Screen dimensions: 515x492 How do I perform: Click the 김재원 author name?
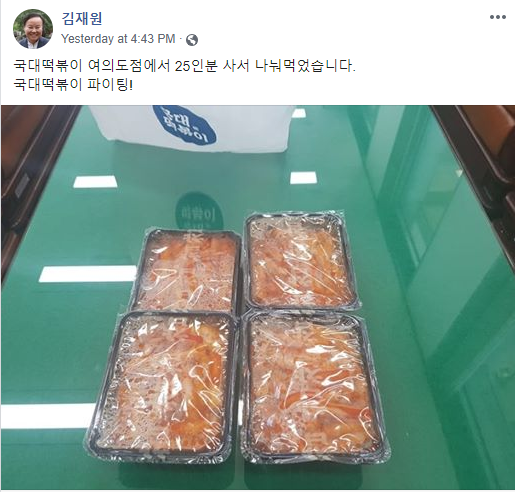pyautogui.click(x=82, y=18)
